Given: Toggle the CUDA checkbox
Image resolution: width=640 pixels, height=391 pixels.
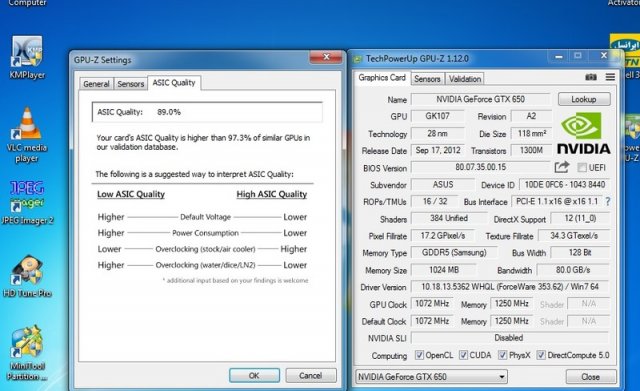Looking at the screenshot, I should [463, 355].
